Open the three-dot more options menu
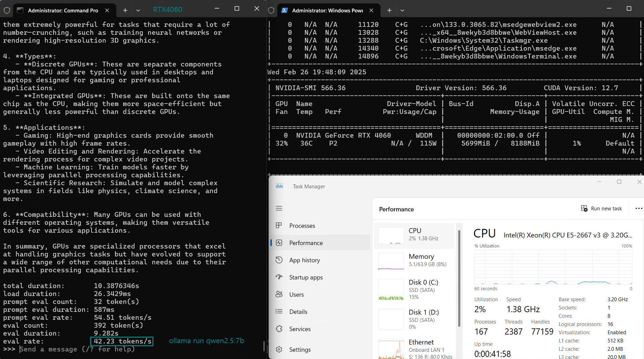The width and height of the screenshot is (644, 359). pyautogui.click(x=638, y=209)
